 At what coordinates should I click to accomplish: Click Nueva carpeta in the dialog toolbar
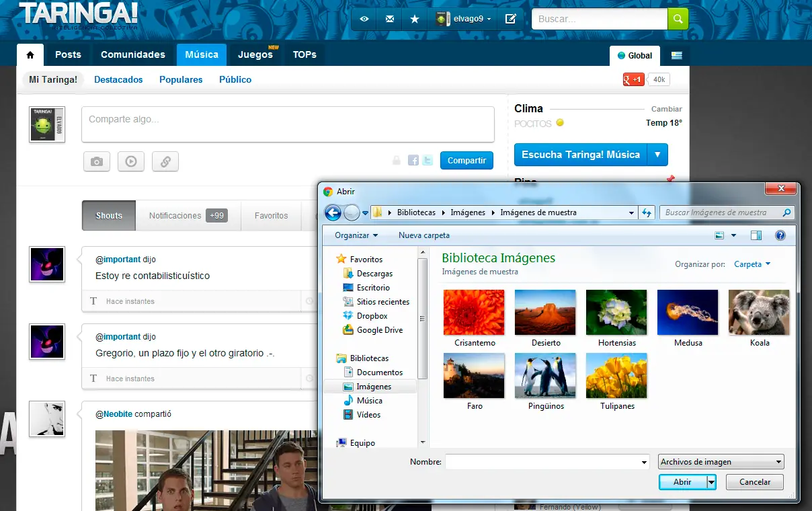[424, 235]
